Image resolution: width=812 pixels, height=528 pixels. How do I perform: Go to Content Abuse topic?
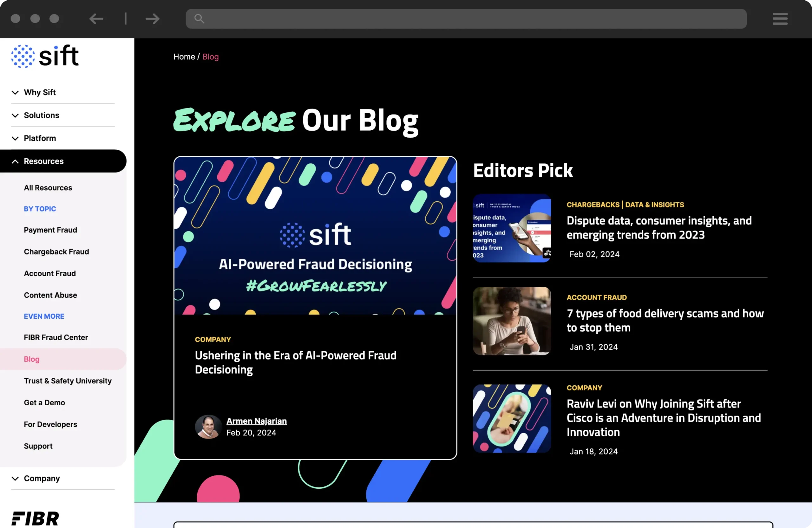click(x=50, y=295)
